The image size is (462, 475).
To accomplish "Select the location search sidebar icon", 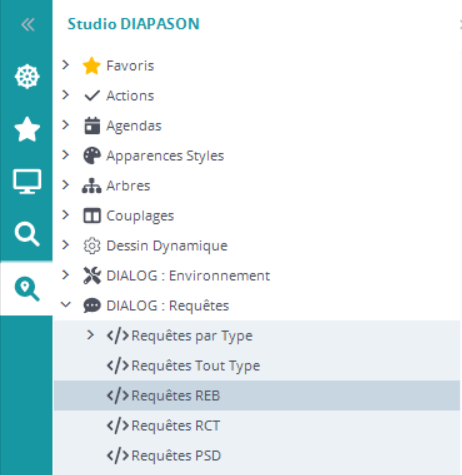I will 27,289.
